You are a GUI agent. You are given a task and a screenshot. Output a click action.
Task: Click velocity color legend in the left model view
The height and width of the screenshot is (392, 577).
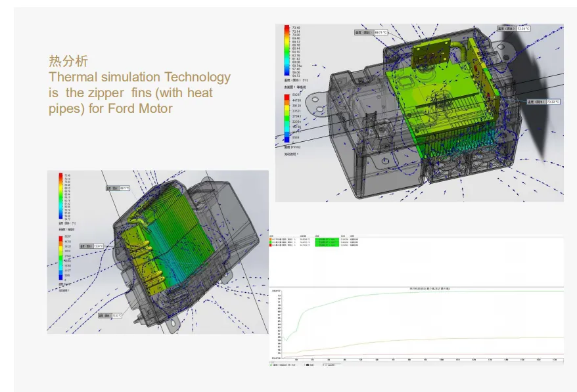click(x=60, y=256)
